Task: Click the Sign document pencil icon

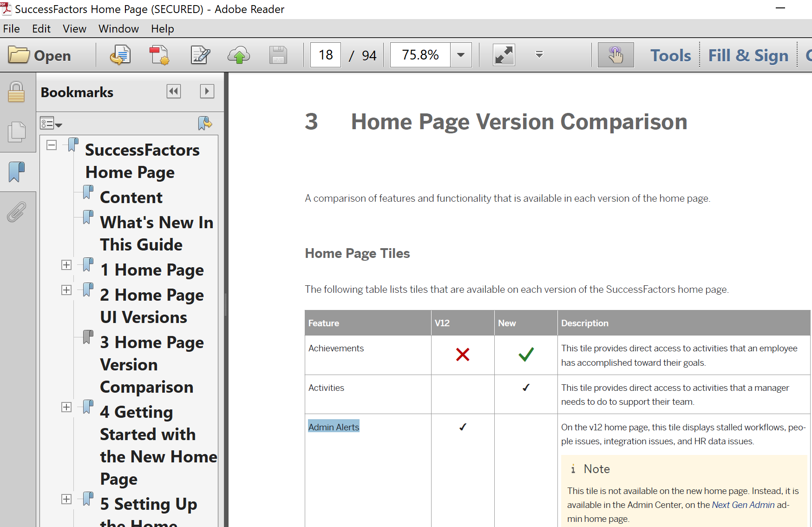Action: (200, 55)
